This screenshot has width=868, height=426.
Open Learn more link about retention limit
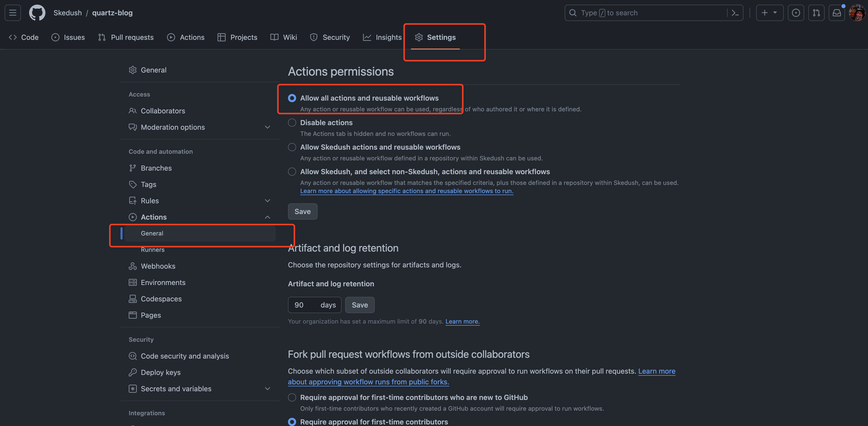pyautogui.click(x=462, y=322)
